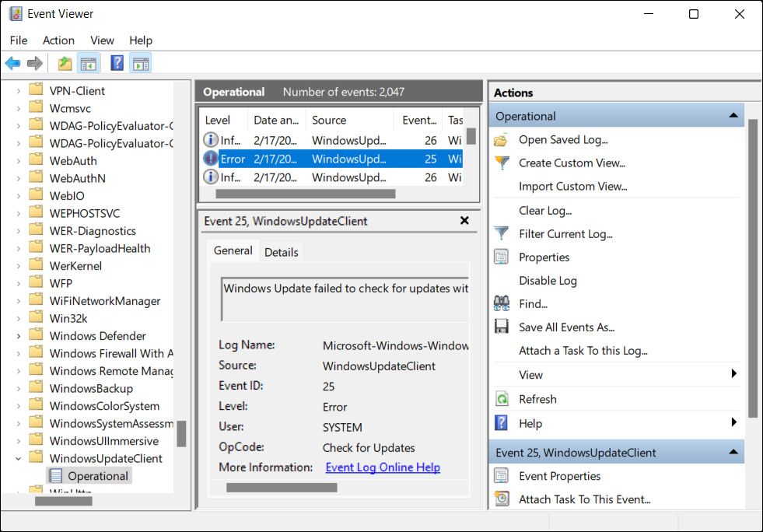The width and height of the screenshot is (763, 532).
Task: Click the Open Saved Log folder icon
Action: click(x=501, y=140)
